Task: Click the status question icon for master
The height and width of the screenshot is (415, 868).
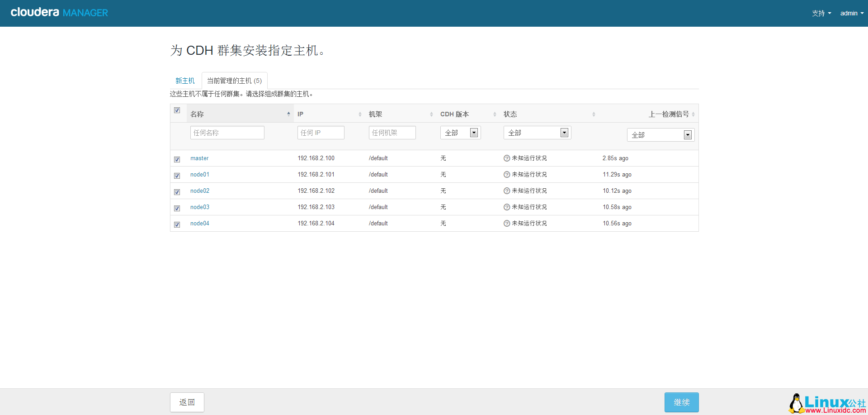Action: pos(507,158)
